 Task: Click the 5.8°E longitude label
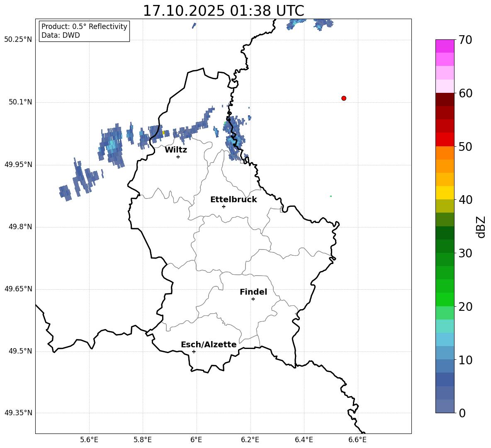pyautogui.click(x=143, y=440)
